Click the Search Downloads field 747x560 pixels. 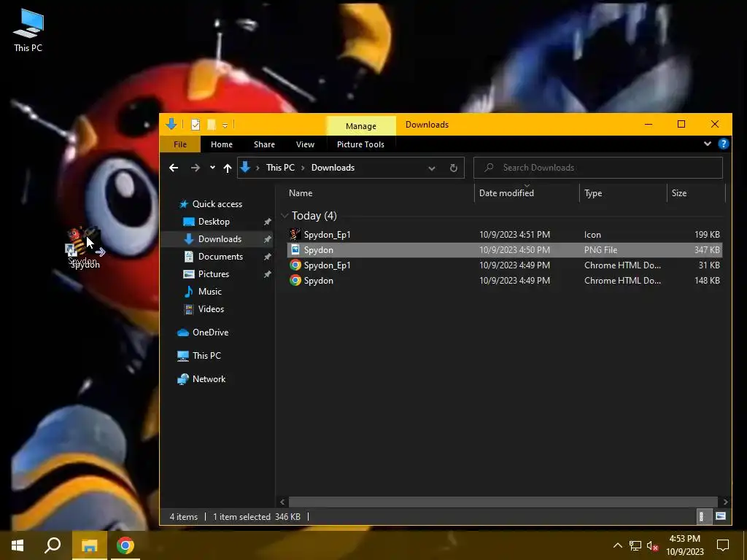coord(598,168)
